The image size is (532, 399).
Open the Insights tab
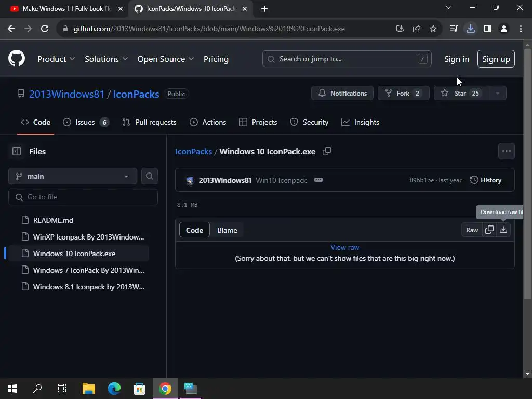361,122
